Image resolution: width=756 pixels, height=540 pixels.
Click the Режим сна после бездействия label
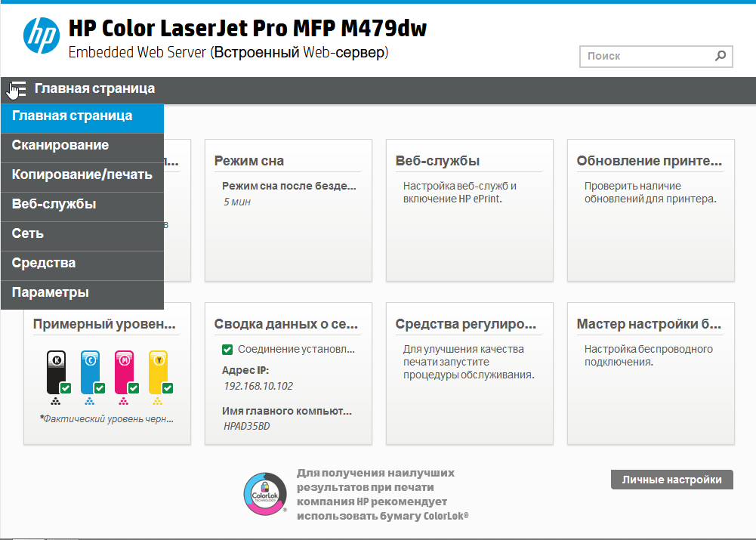pyautogui.click(x=289, y=186)
